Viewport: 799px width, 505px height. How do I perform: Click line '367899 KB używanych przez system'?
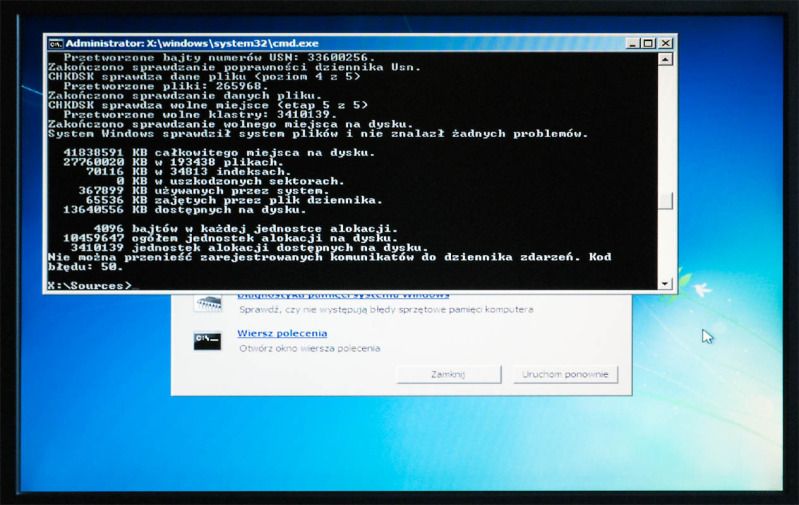click(204, 191)
